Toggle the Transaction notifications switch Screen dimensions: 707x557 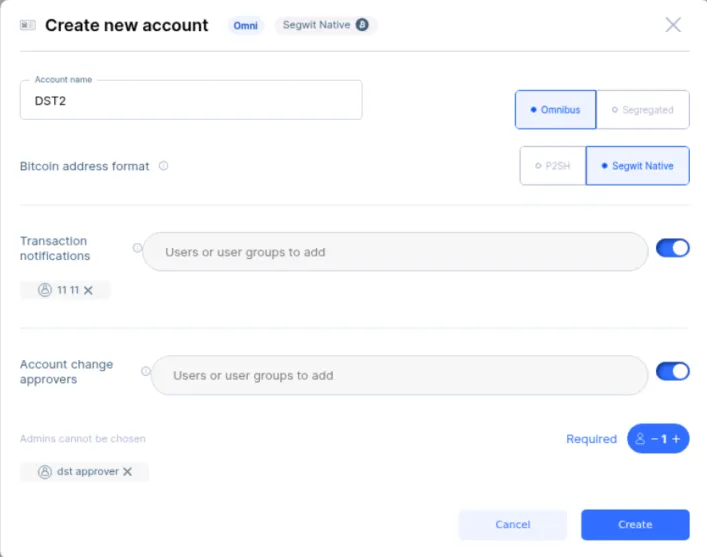pos(672,248)
